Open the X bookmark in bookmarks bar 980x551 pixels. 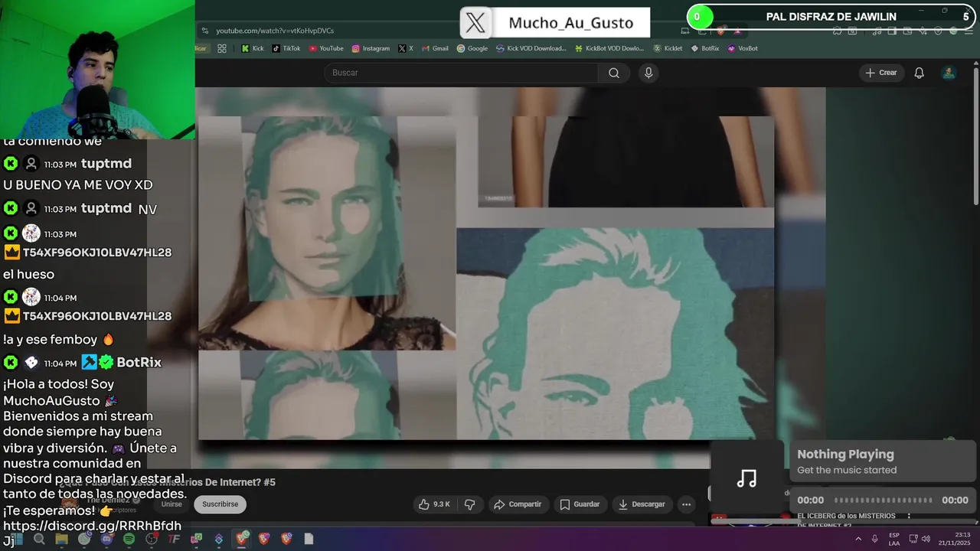(406, 48)
